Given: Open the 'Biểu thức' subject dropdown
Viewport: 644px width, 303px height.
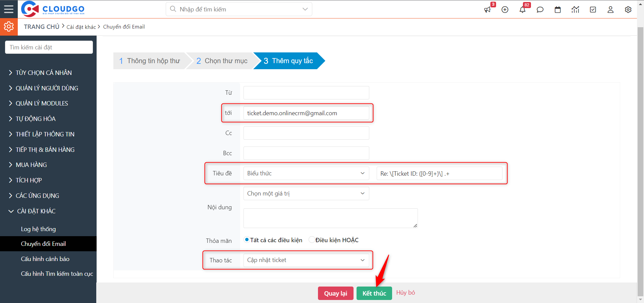Looking at the screenshot, I should tap(306, 173).
